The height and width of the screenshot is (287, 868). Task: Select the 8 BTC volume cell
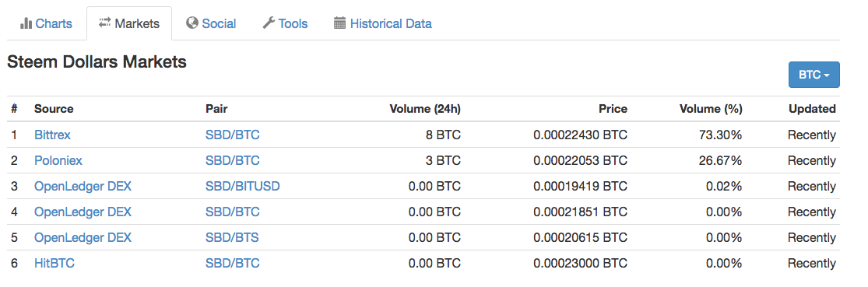[x=444, y=135]
